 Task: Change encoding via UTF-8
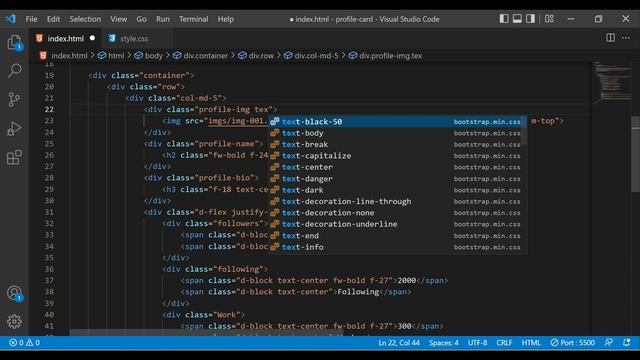[478, 342]
